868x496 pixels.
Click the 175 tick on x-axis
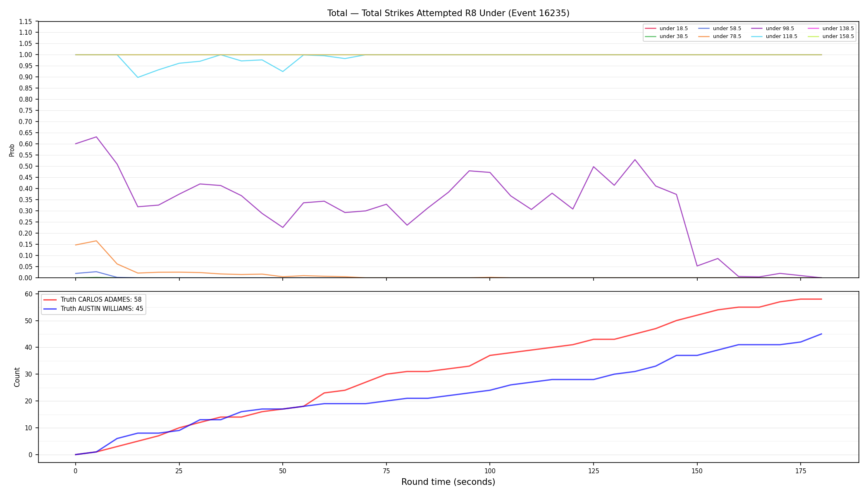pyautogui.click(x=801, y=470)
